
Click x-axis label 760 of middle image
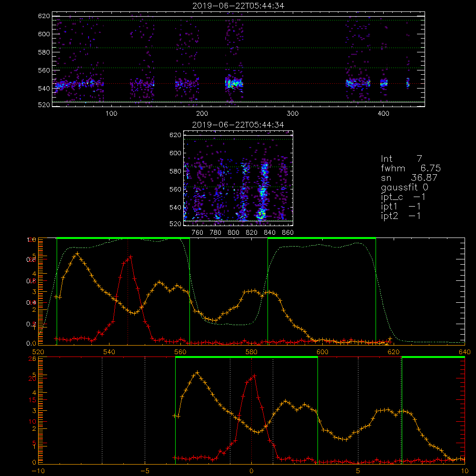tap(198, 233)
